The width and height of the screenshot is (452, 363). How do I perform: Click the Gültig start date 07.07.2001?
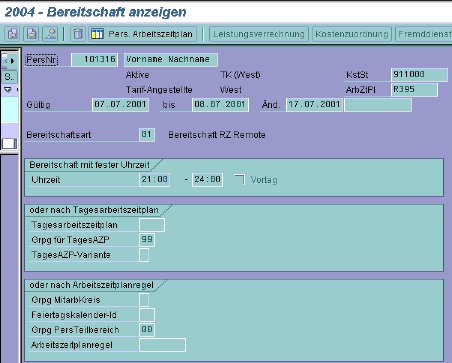[120, 104]
